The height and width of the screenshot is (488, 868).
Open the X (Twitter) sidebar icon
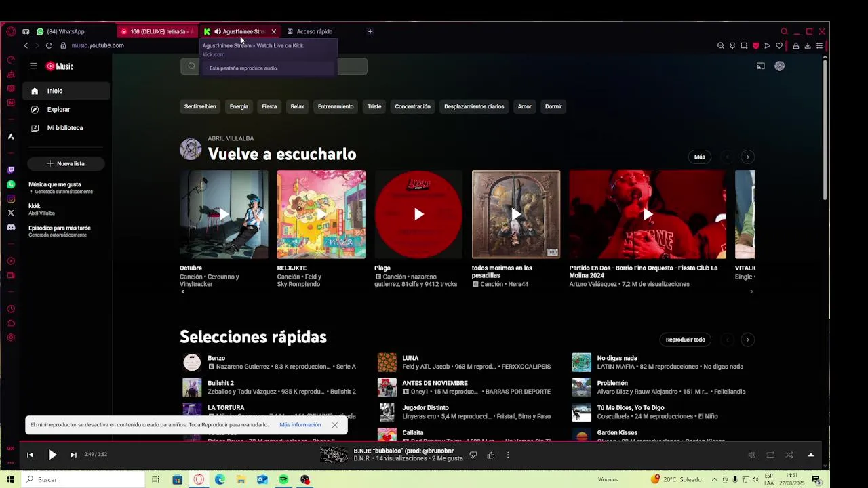[x=11, y=213]
